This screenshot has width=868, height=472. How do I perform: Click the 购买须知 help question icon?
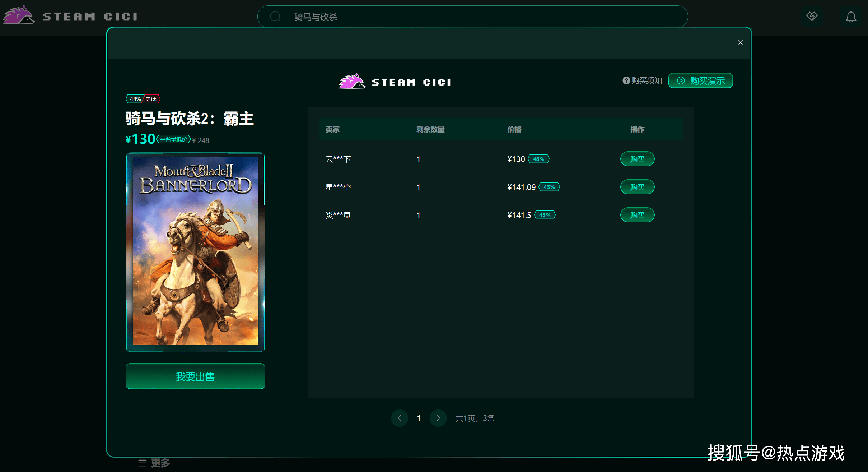[626, 80]
